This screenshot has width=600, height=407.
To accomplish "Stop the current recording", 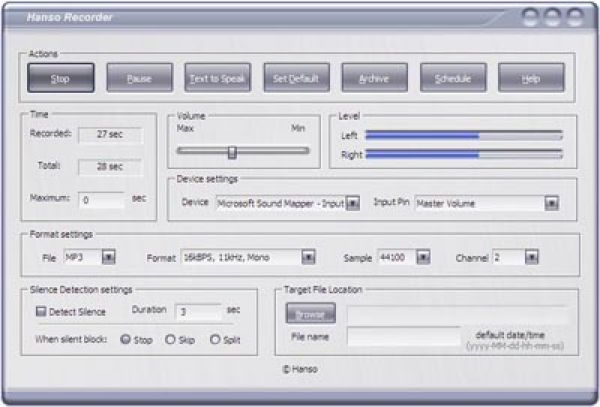I will click(60, 78).
